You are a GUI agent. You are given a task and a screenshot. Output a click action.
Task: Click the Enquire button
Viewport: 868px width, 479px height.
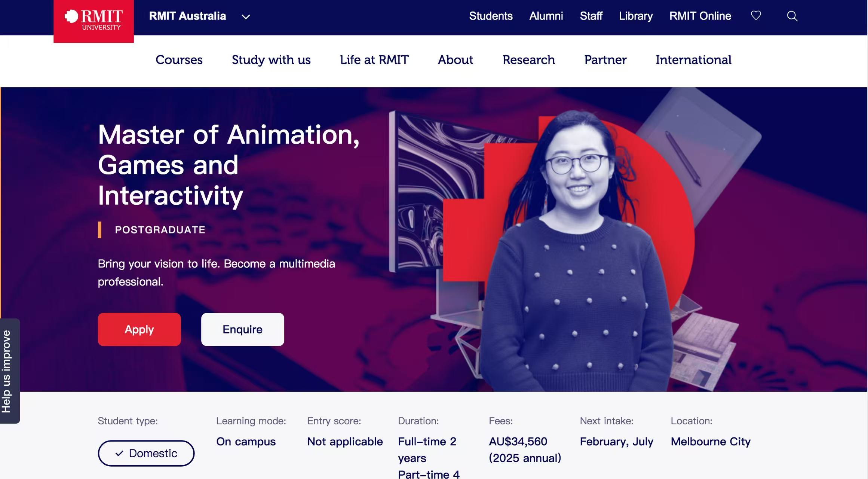tap(243, 329)
